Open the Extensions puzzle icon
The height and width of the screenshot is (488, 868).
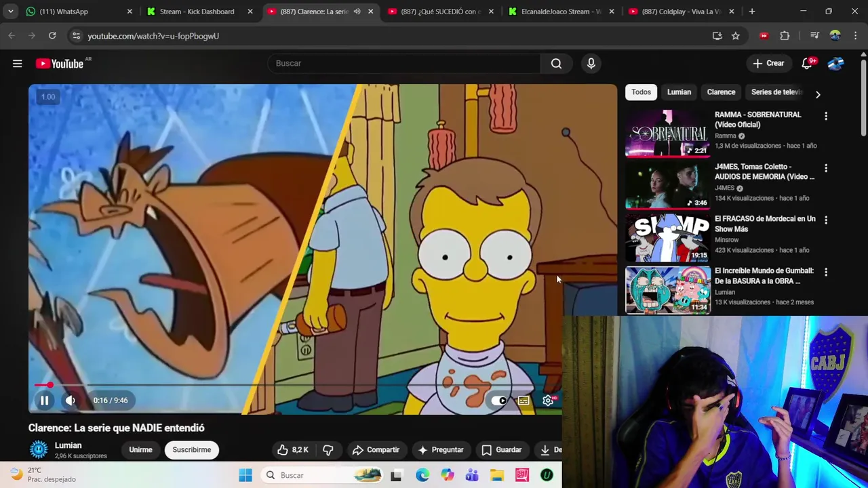785,36
